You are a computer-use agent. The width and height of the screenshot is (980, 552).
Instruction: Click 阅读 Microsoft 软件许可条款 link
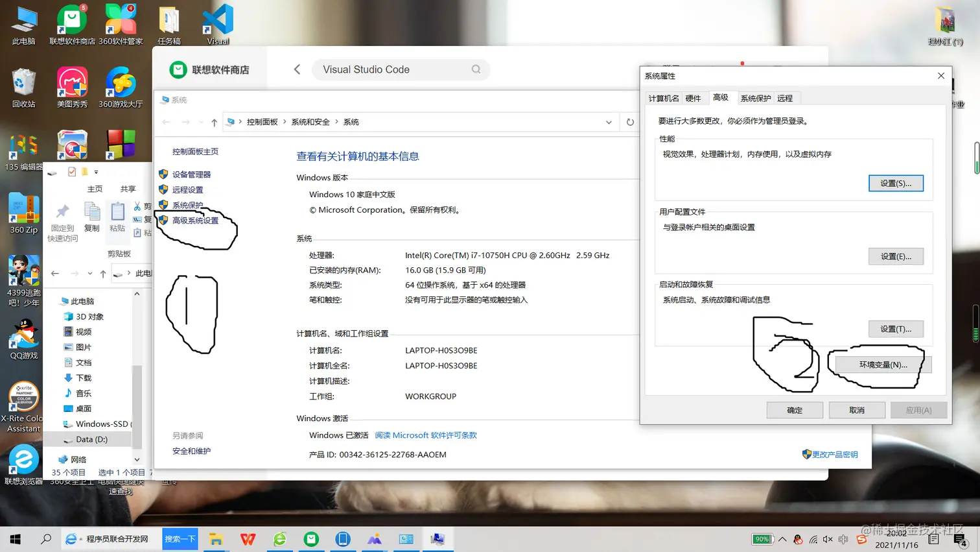click(x=426, y=435)
